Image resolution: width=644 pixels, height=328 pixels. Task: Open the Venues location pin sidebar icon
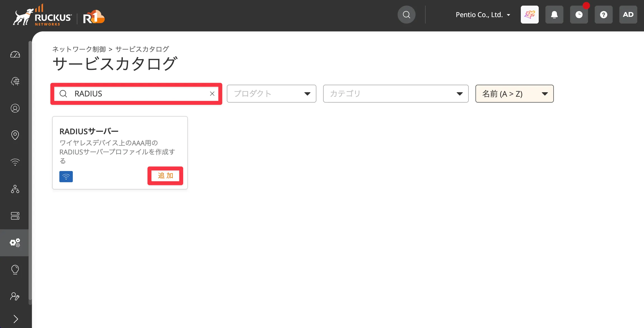tap(15, 135)
